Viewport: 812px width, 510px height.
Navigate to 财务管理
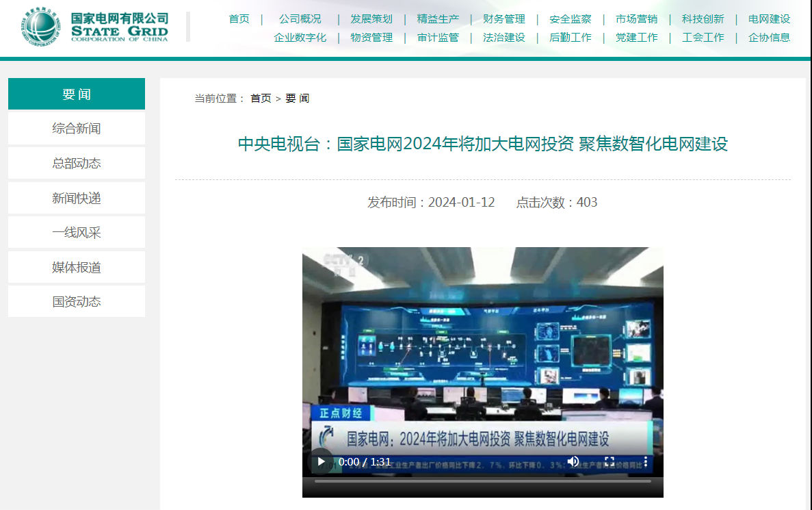(x=504, y=19)
